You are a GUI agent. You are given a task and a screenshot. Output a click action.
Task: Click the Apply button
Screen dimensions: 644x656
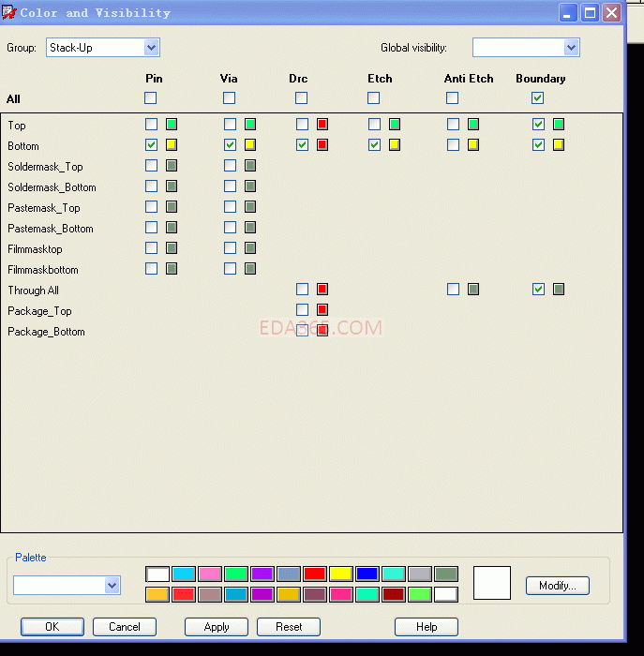coord(217,627)
